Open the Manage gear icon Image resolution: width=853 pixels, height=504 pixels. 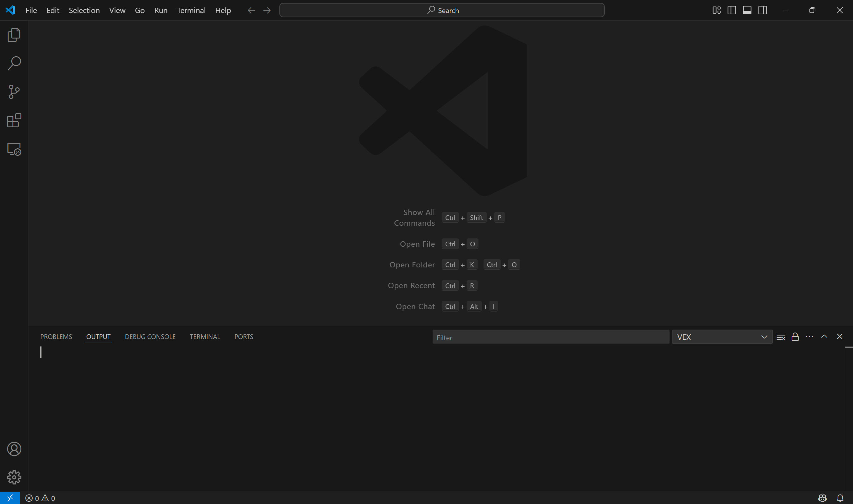tap(14, 477)
